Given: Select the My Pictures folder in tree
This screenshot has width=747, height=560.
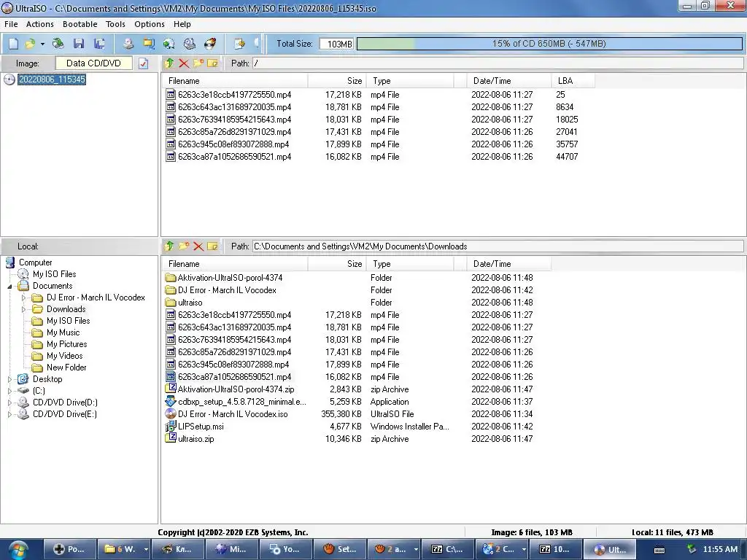Looking at the screenshot, I should click(x=66, y=344).
